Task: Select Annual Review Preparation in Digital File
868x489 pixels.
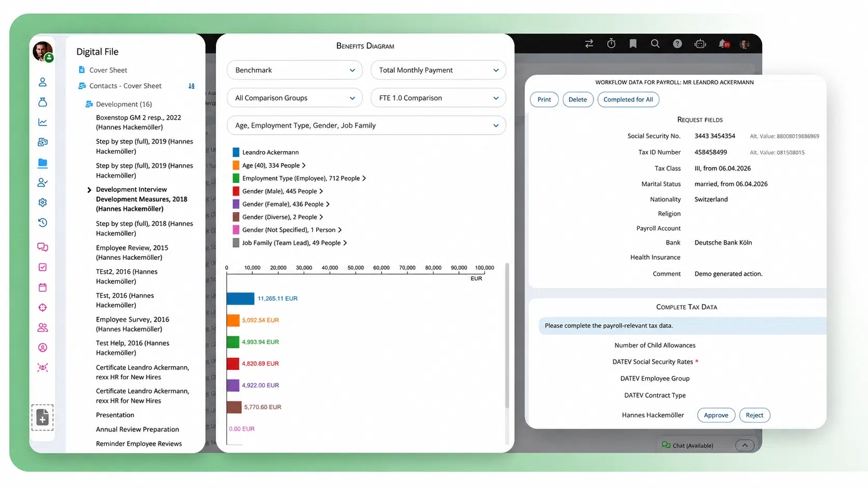Action: [x=138, y=429]
